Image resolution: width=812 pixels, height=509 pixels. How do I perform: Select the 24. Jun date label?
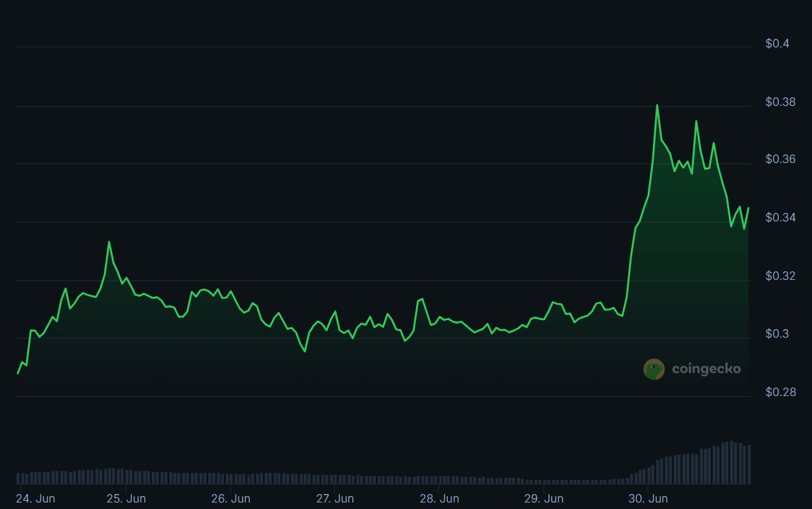(x=36, y=499)
